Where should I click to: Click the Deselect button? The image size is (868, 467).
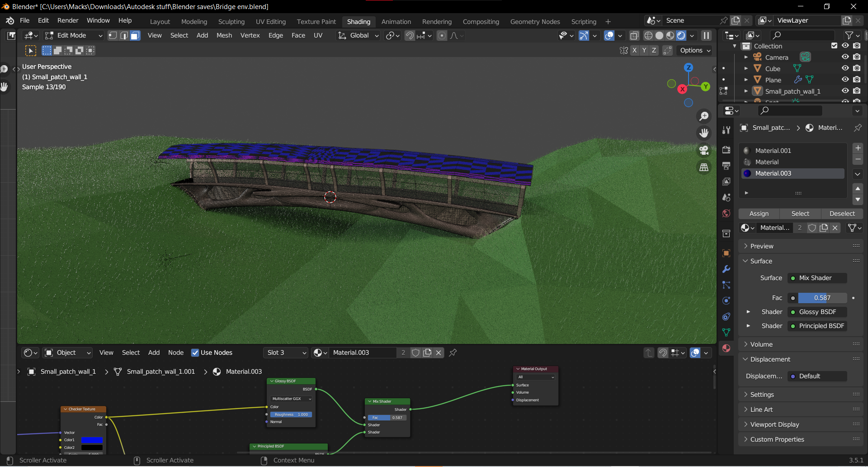pos(842,214)
